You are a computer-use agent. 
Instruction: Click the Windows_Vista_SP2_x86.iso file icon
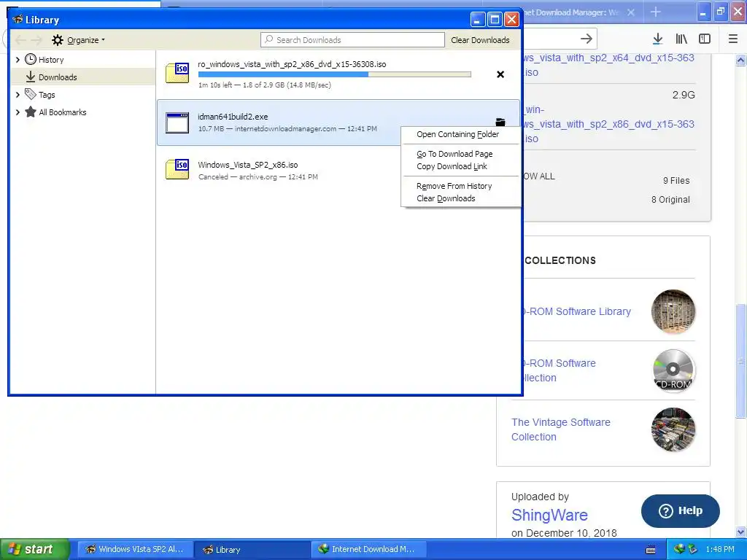tap(177, 169)
